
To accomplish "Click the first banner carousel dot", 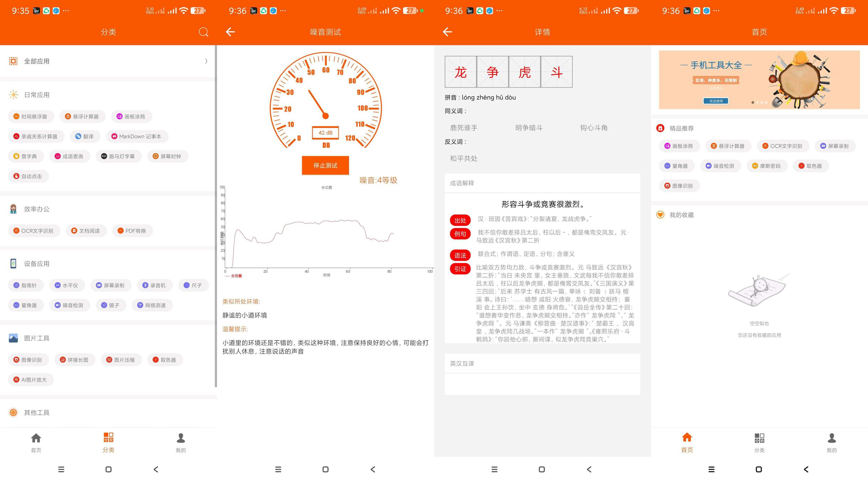I will pos(753,102).
